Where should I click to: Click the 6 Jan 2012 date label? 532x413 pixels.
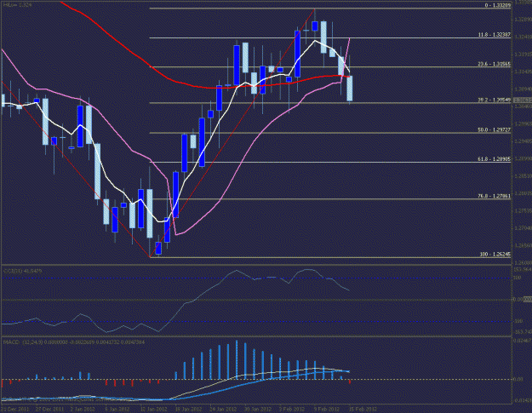pyautogui.click(x=117, y=409)
